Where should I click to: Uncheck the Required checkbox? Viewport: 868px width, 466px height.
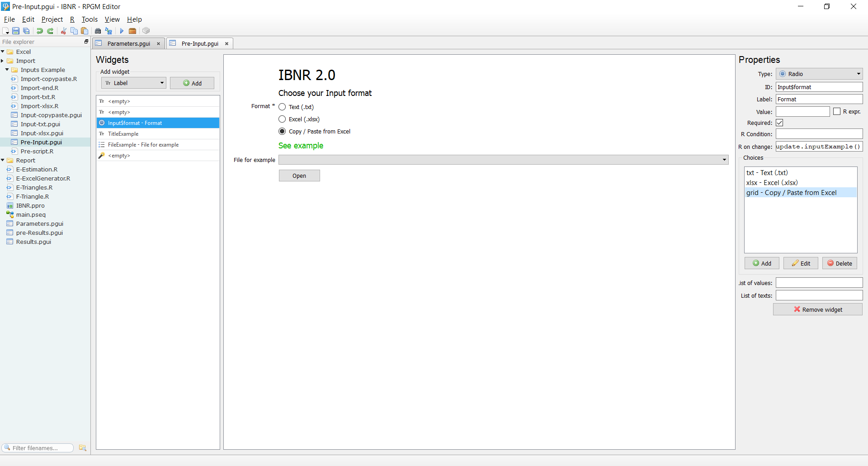coord(779,123)
